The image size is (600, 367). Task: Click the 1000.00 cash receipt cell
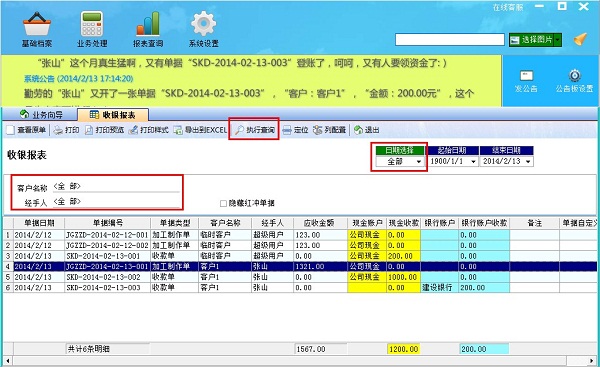pyautogui.click(x=404, y=277)
